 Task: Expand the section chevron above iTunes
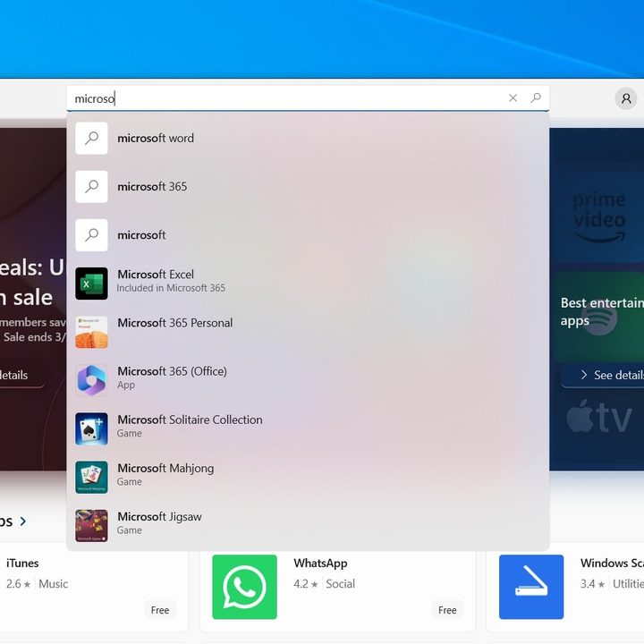tap(23, 521)
